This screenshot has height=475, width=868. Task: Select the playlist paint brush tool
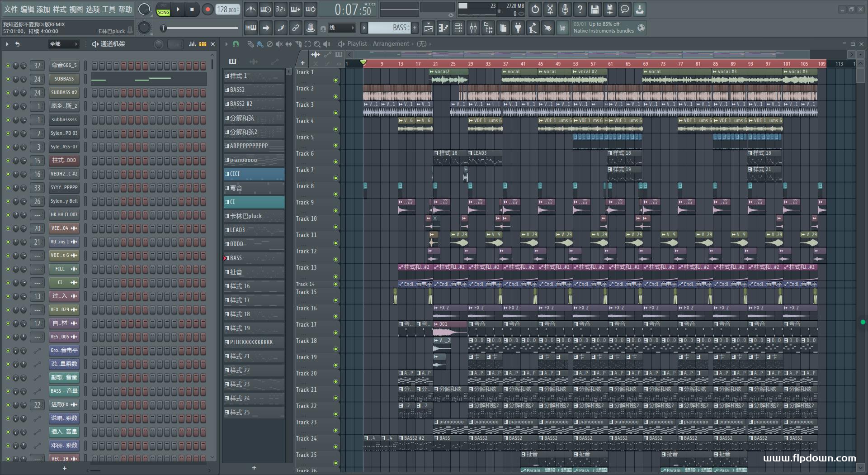pyautogui.click(x=260, y=44)
